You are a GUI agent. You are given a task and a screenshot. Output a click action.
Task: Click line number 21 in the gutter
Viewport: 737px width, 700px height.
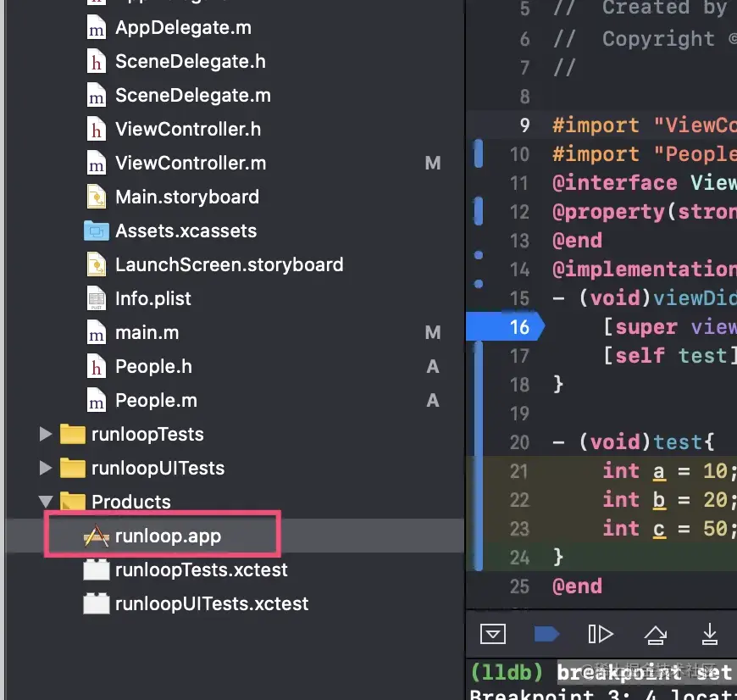click(x=519, y=471)
